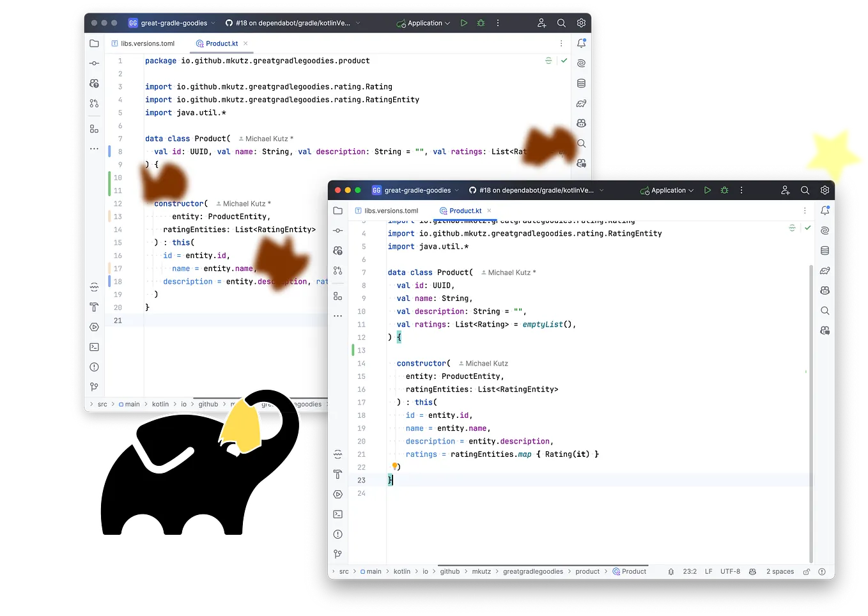The image size is (868, 616).
Task: Toggle the file writable lock in status bar
Action: (x=807, y=571)
